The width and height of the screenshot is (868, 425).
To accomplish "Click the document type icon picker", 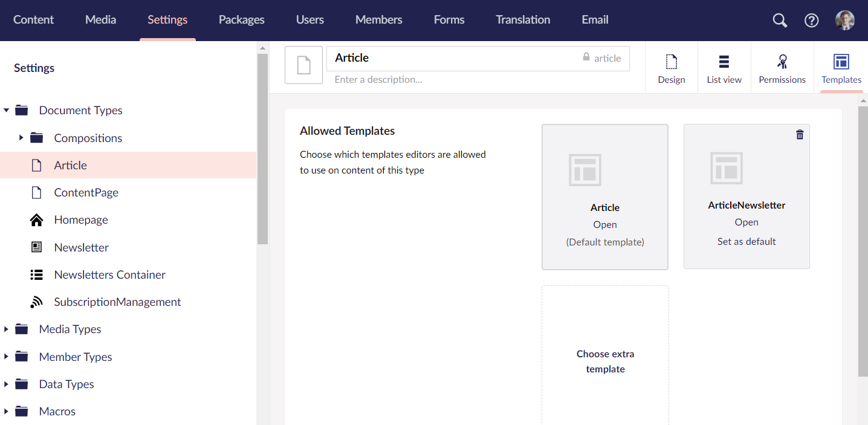I will coord(303,65).
